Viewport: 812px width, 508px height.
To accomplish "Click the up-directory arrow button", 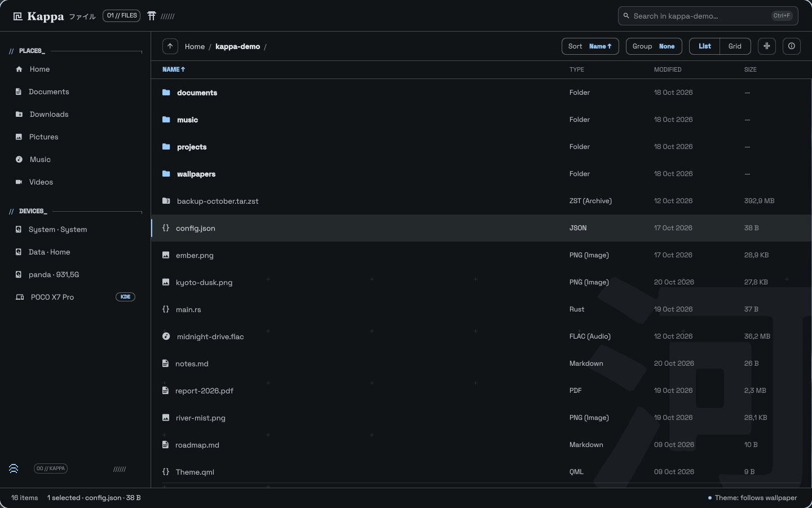I will [x=170, y=46].
